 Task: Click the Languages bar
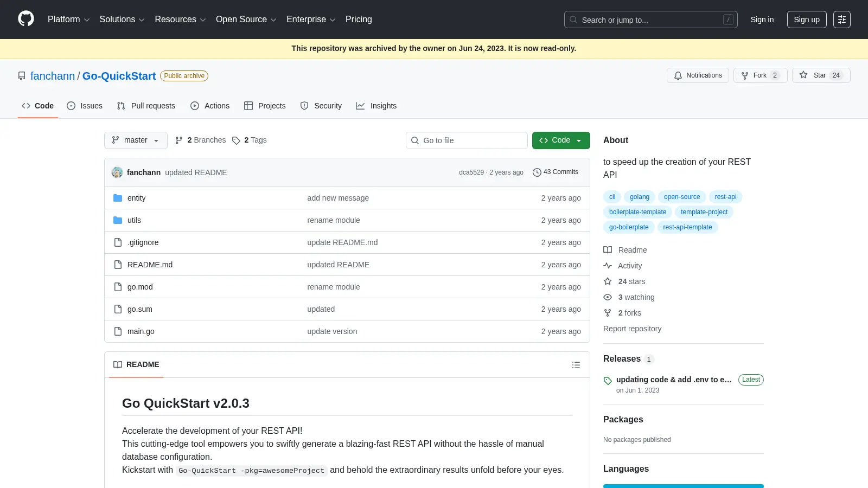(684, 486)
